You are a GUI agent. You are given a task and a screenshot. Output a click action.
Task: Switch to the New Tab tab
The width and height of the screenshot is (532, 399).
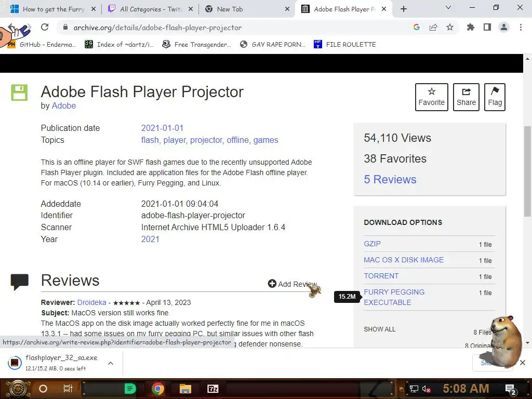pos(230,9)
